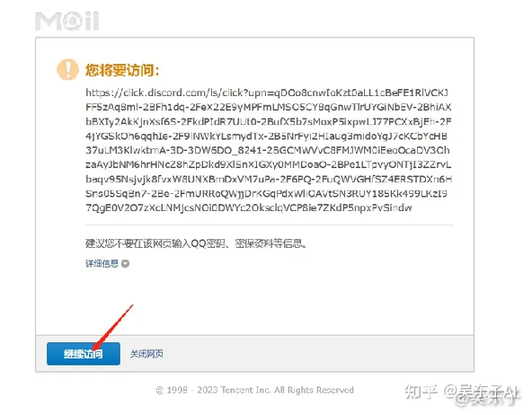Click the URL line starting with baqv95Nsjvjk

pos(269,179)
